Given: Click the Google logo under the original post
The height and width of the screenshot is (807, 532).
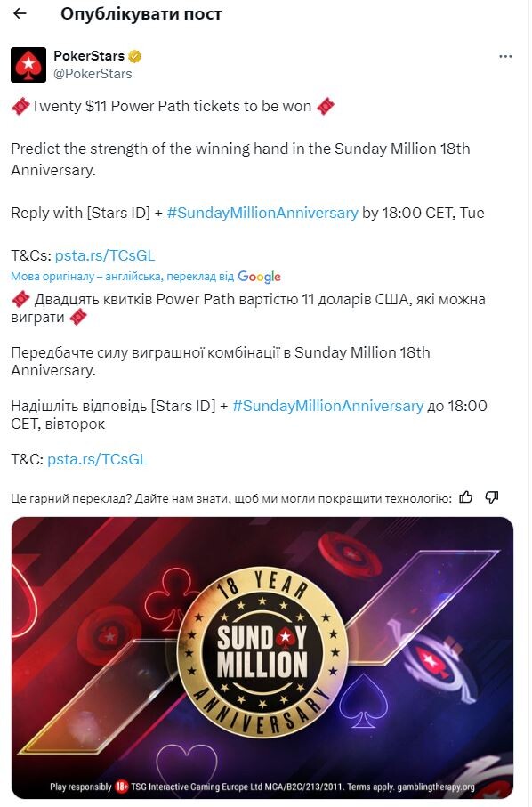Looking at the screenshot, I should [x=259, y=277].
